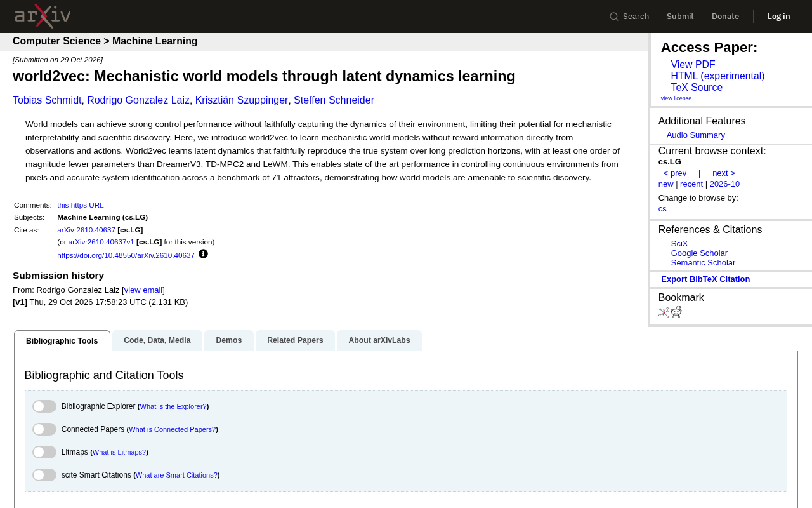
Task: Enable scite Smart Citations toggle
Action: tap(44, 475)
